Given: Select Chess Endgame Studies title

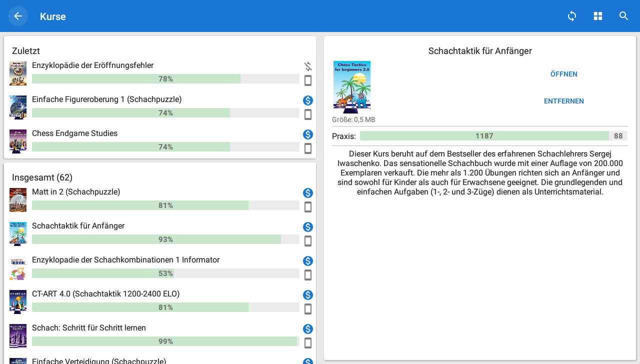Looking at the screenshot, I should point(75,133).
